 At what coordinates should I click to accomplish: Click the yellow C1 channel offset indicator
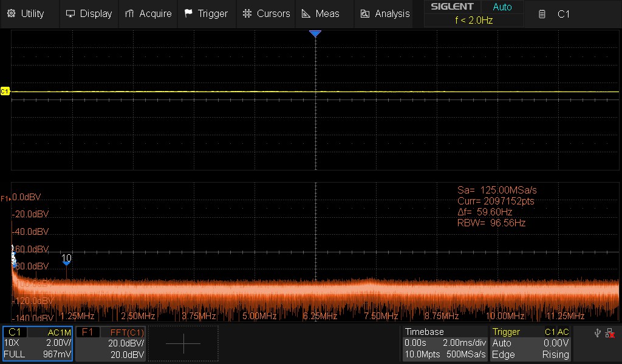(x=5, y=92)
